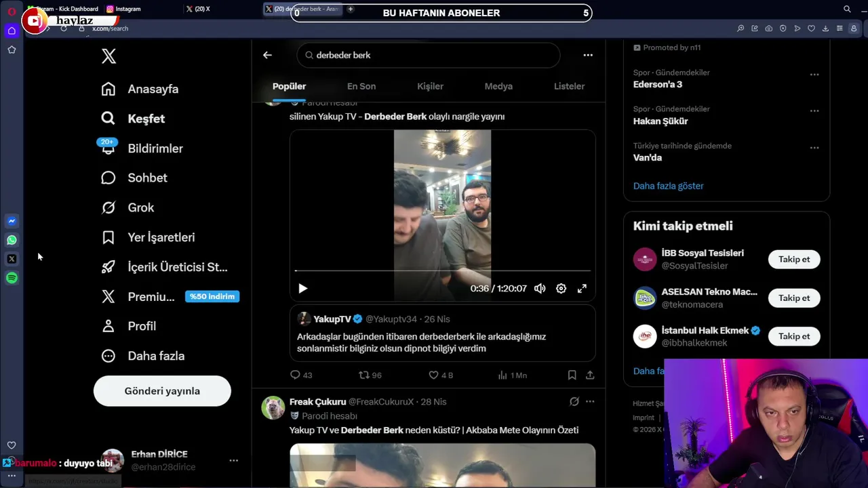Switch to Kişiler tab
Image resolution: width=868 pixels, height=488 pixels.
pos(430,86)
